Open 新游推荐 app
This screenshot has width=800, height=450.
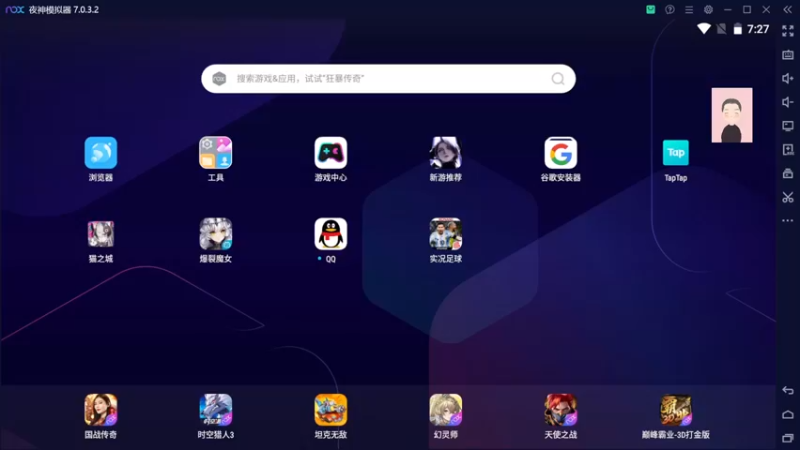click(x=445, y=153)
